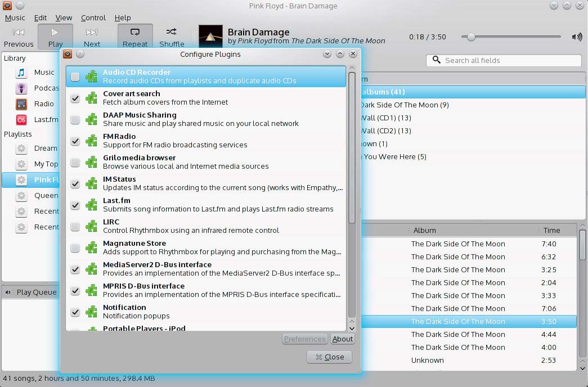Uncheck the Last.fm plugin checkbox
The height and width of the screenshot is (387, 588).
tap(75, 205)
